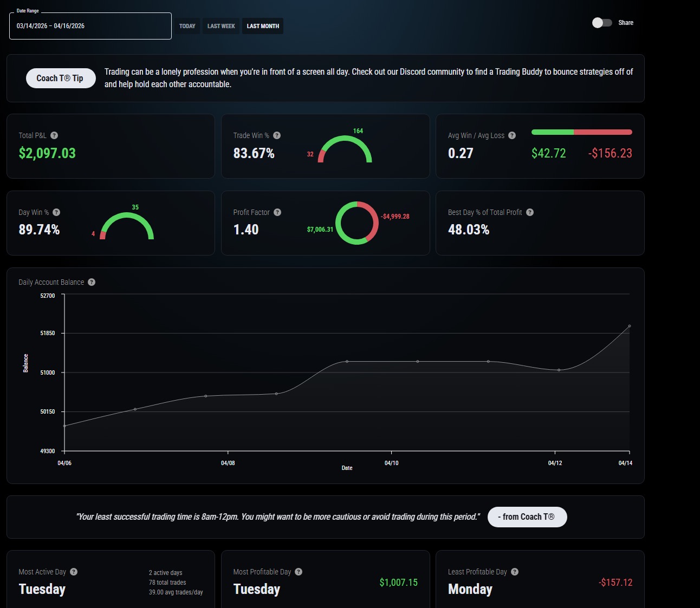Click the Most Active Day info icon
The width and height of the screenshot is (700, 608).
pyautogui.click(x=74, y=572)
